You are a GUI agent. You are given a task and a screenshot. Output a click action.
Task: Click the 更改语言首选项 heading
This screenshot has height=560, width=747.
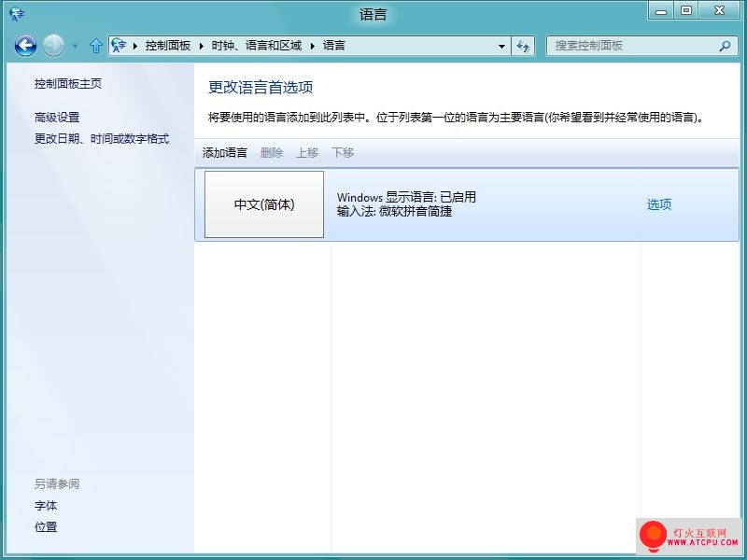coord(261,88)
